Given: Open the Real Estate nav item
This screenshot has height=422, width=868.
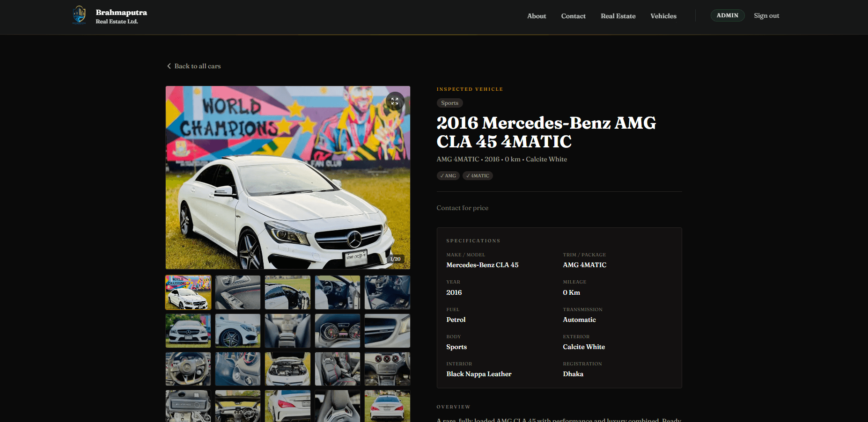Looking at the screenshot, I should pyautogui.click(x=618, y=16).
